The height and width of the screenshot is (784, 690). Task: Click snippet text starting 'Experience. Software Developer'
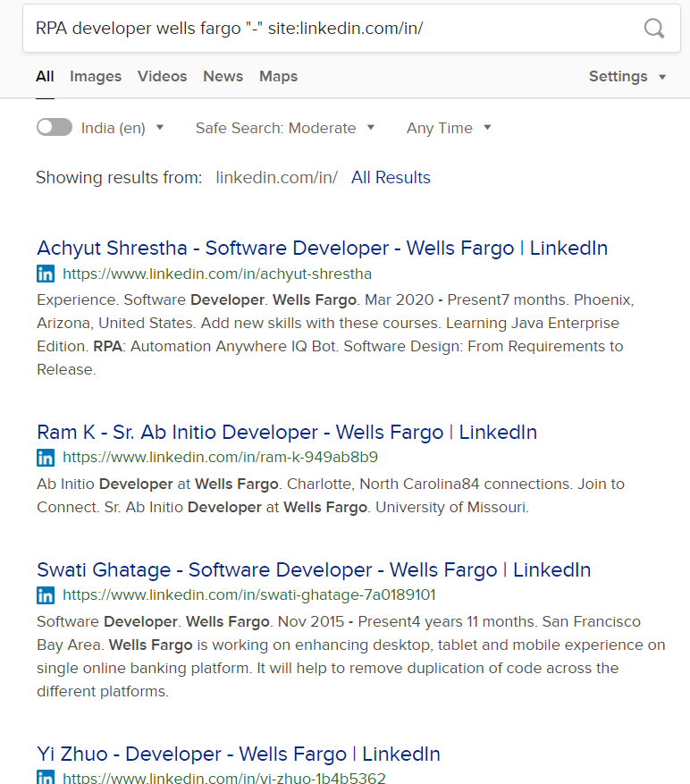click(335, 334)
